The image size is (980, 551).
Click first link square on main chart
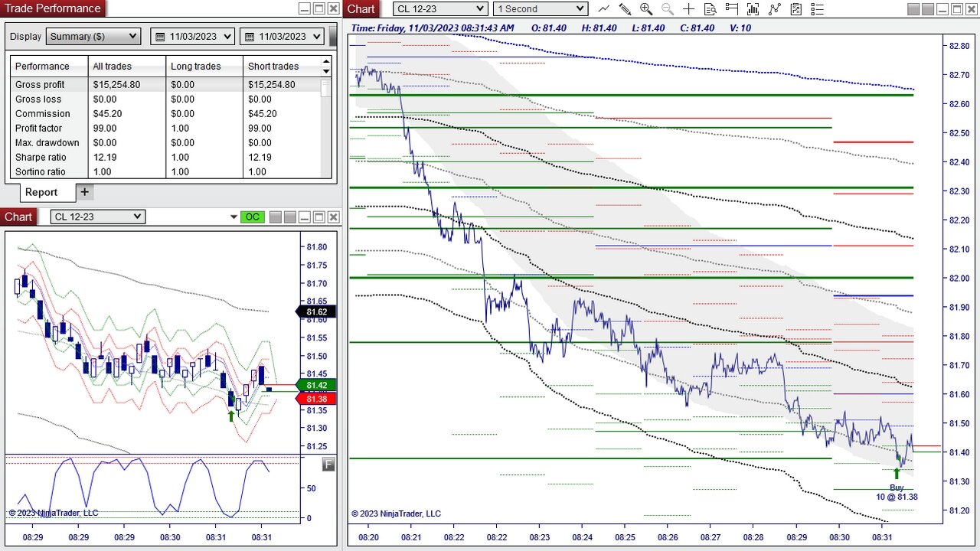[913, 8]
